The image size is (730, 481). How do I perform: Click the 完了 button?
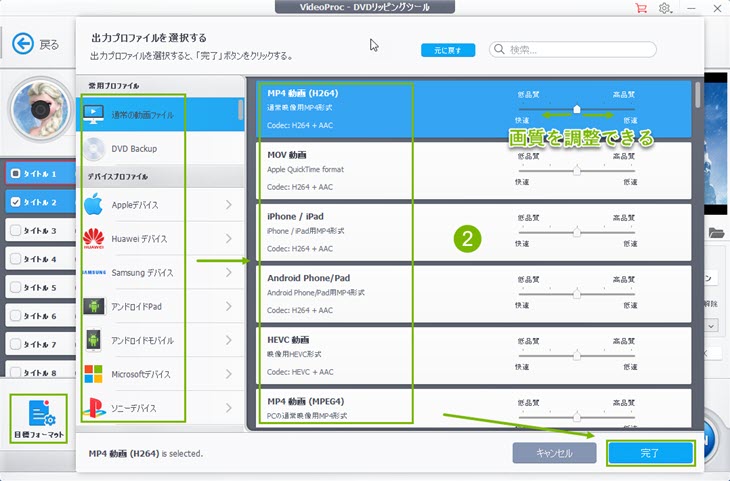[x=650, y=453]
